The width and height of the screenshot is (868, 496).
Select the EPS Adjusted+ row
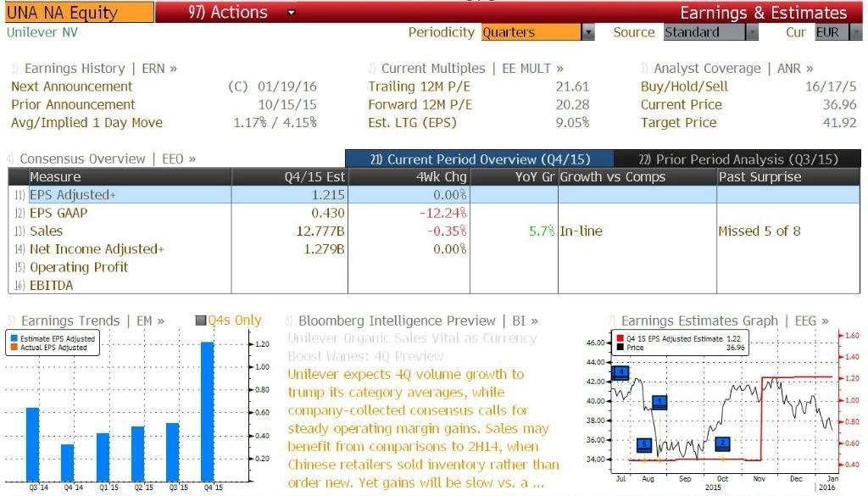tap(434, 194)
